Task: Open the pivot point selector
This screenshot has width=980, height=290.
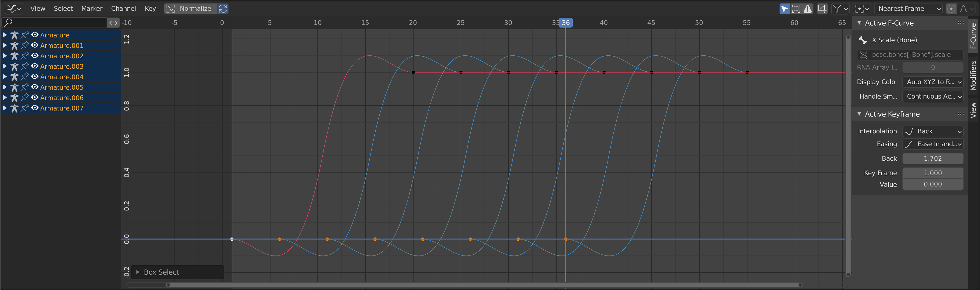Action: click(x=862, y=8)
